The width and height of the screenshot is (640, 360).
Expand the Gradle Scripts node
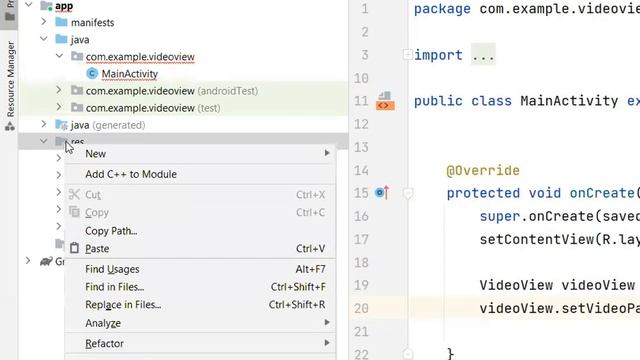coord(28,260)
